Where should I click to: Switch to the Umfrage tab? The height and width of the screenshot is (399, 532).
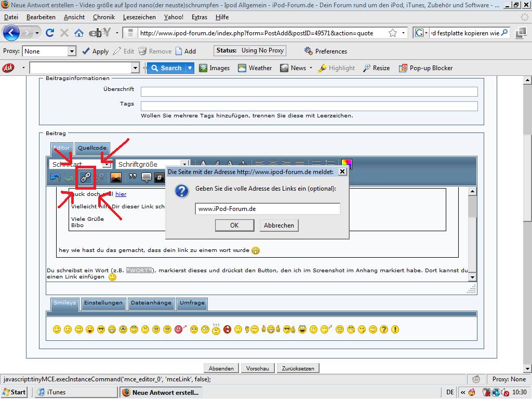point(192,303)
